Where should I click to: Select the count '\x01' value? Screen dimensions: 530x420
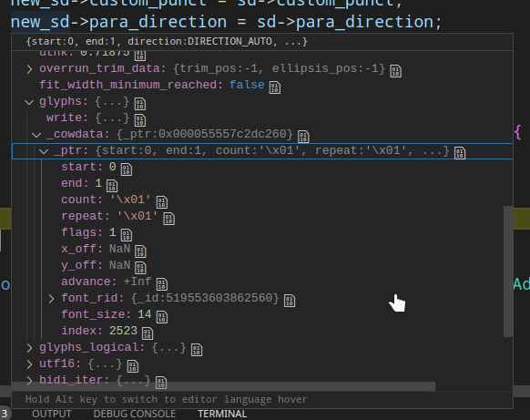(130, 200)
